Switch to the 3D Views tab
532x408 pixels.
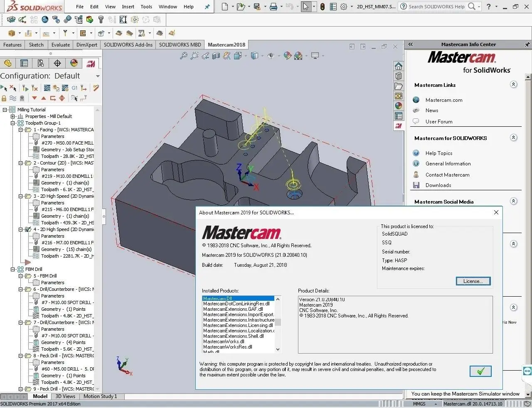[x=65, y=396]
